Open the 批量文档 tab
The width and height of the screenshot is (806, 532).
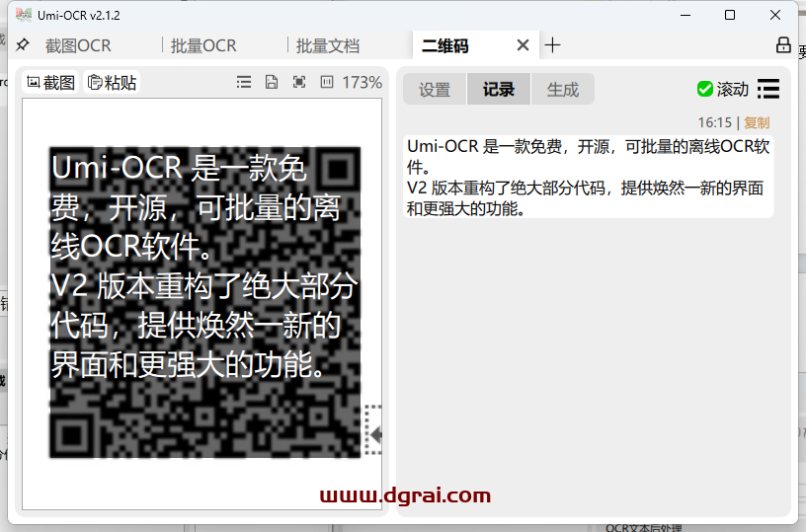click(328, 45)
